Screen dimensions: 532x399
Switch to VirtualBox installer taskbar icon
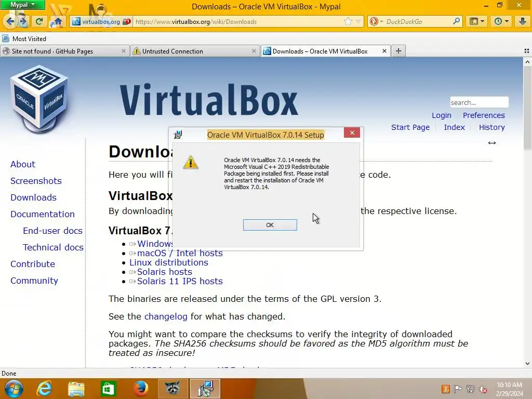click(205, 389)
